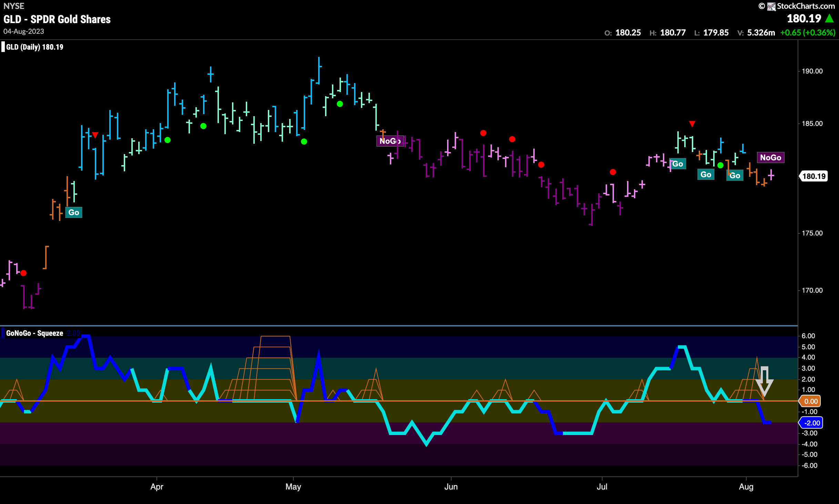Click the green up-arrow beside 180.19 header price
This screenshot has width=839, height=504.
pyautogui.click(x=830, y=18)
